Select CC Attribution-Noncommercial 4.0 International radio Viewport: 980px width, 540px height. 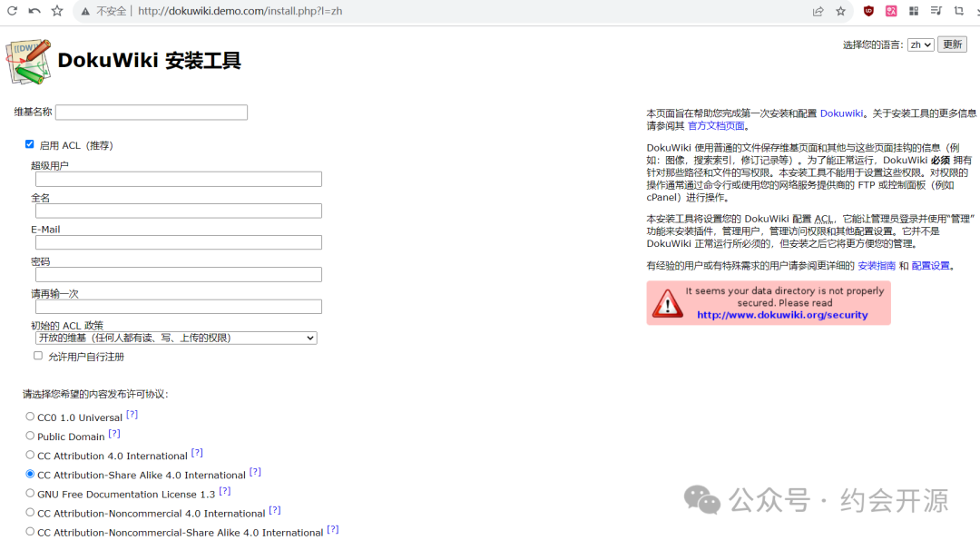click(x=30, y=512)
